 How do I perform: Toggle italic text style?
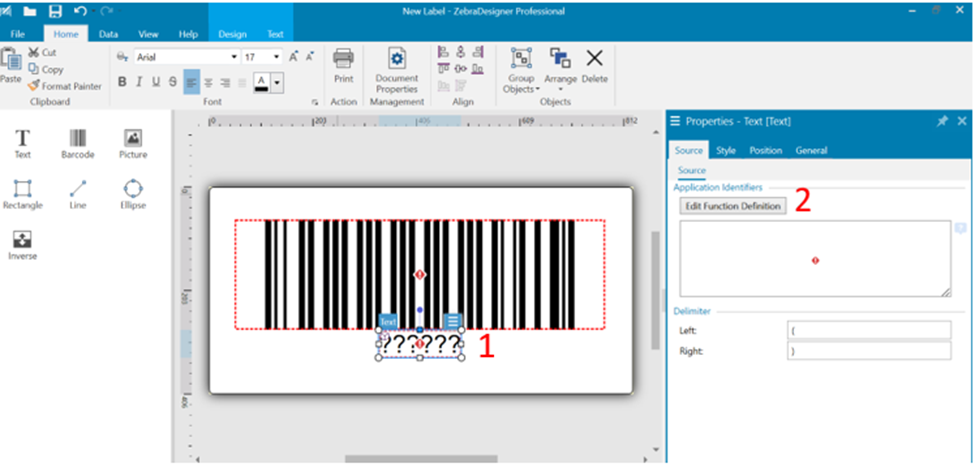[x=139, y=82]
